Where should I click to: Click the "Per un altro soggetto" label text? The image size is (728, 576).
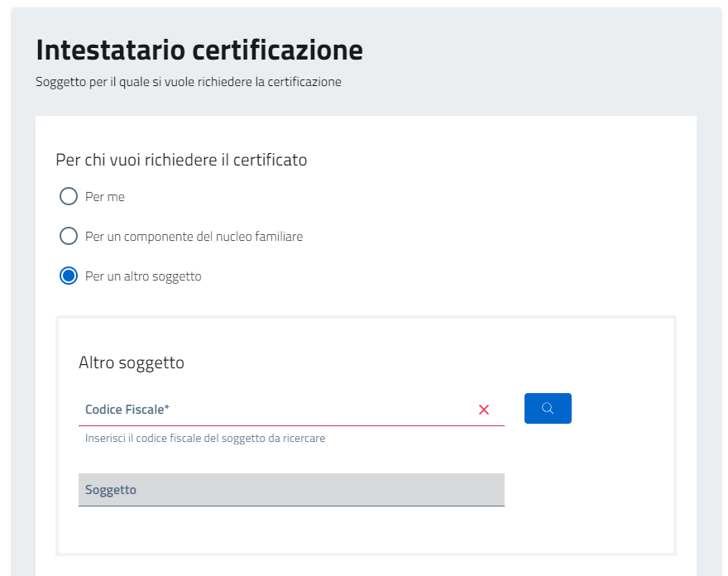pos(143,276)
